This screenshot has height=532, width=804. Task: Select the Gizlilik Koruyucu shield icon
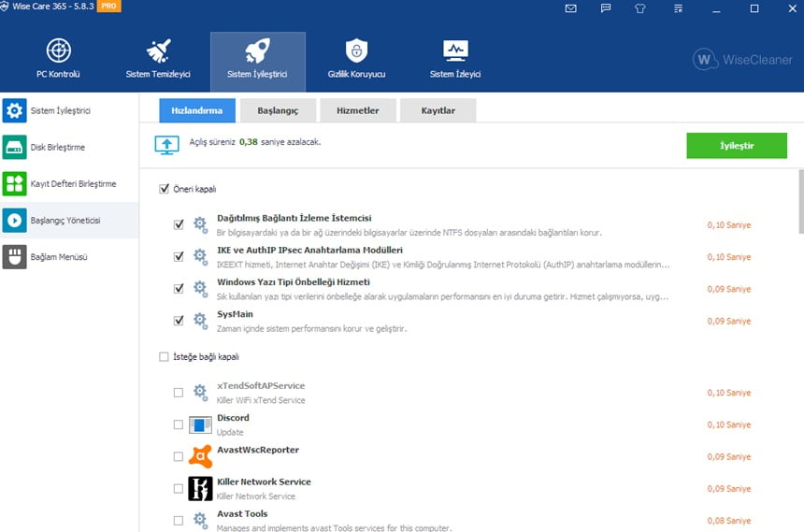(x=356, y=58)
